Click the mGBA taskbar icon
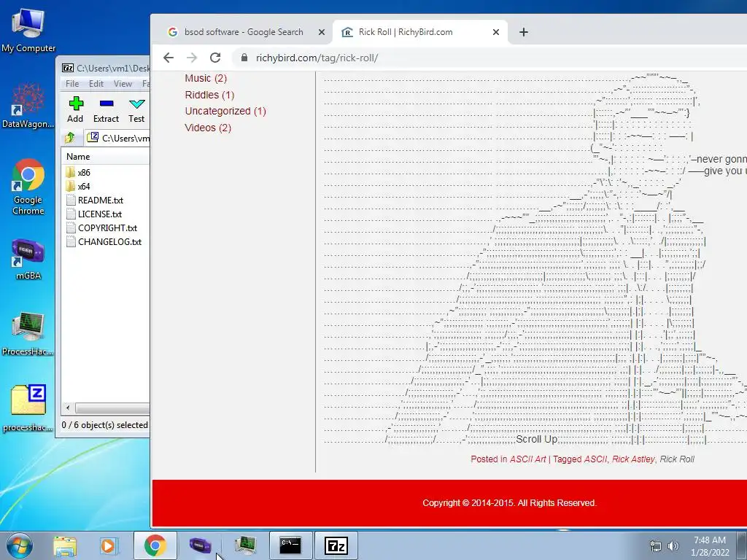 [200, 545]
